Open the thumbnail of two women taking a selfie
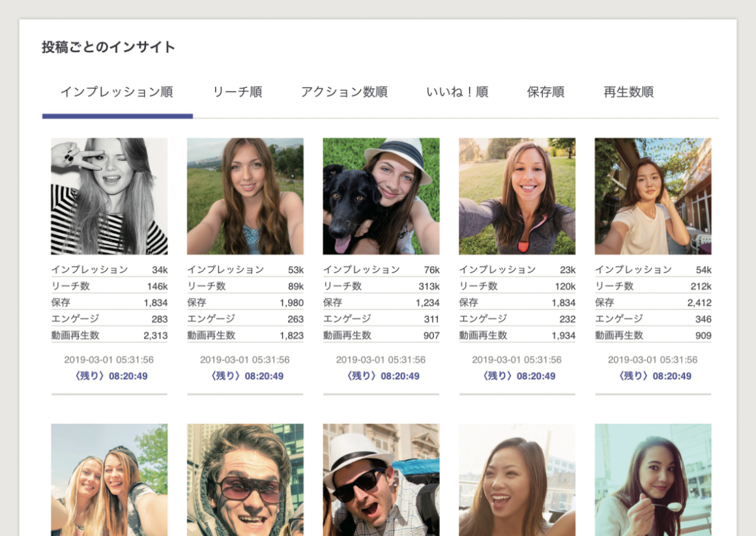Viewport: 756px width, 536px height. (109, 479)
